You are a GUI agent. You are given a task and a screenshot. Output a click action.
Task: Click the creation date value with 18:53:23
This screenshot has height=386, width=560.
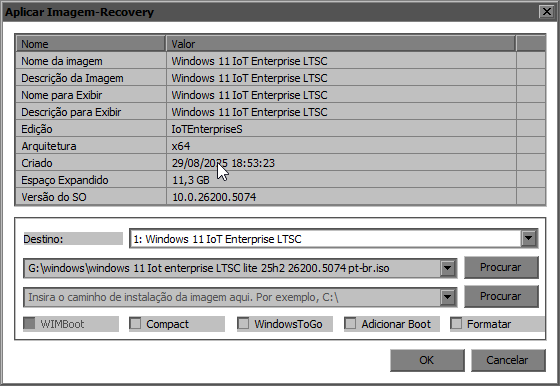341,163
